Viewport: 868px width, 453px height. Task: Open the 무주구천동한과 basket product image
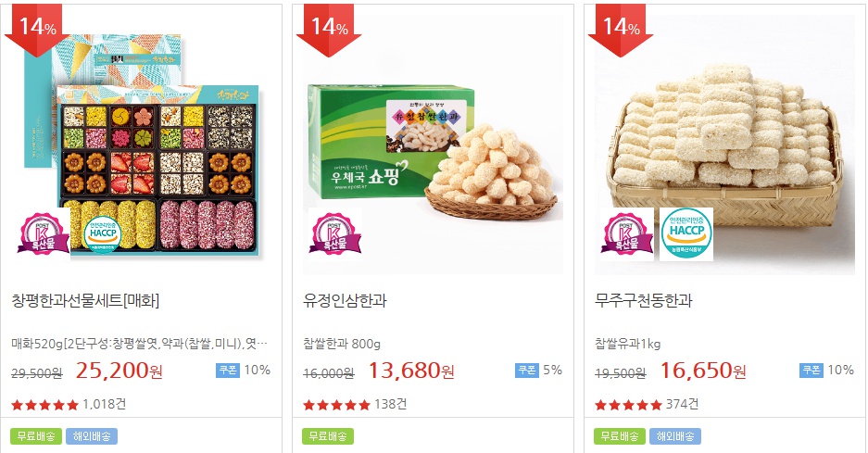[x=724, y=145]
